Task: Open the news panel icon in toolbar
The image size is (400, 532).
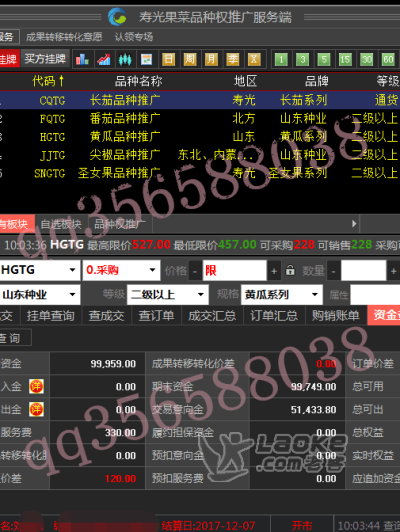Action: pyautogui.click(x=147, y=59)
